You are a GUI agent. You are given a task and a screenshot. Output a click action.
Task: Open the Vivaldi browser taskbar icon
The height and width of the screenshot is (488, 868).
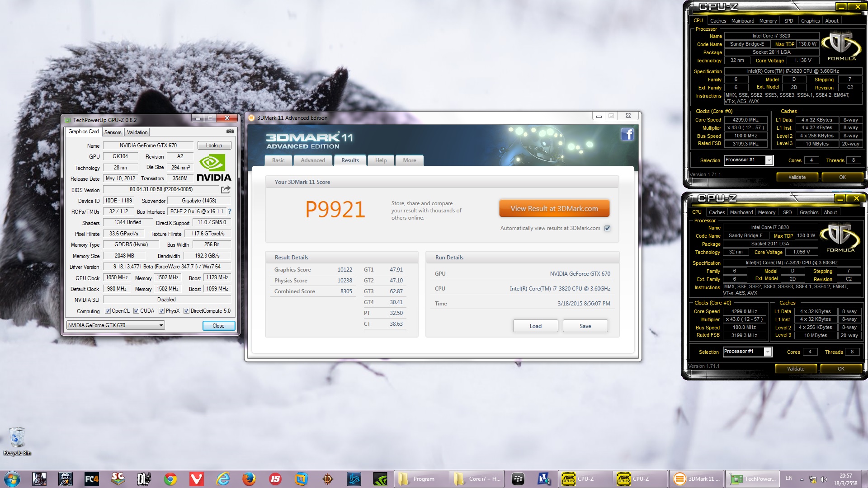(196, 479)
